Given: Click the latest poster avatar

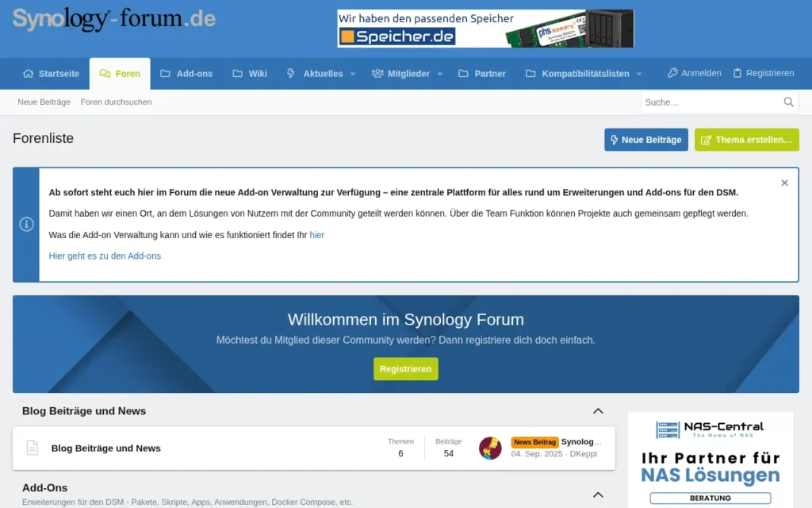Looking at the screenshot, I should point(490,448).
